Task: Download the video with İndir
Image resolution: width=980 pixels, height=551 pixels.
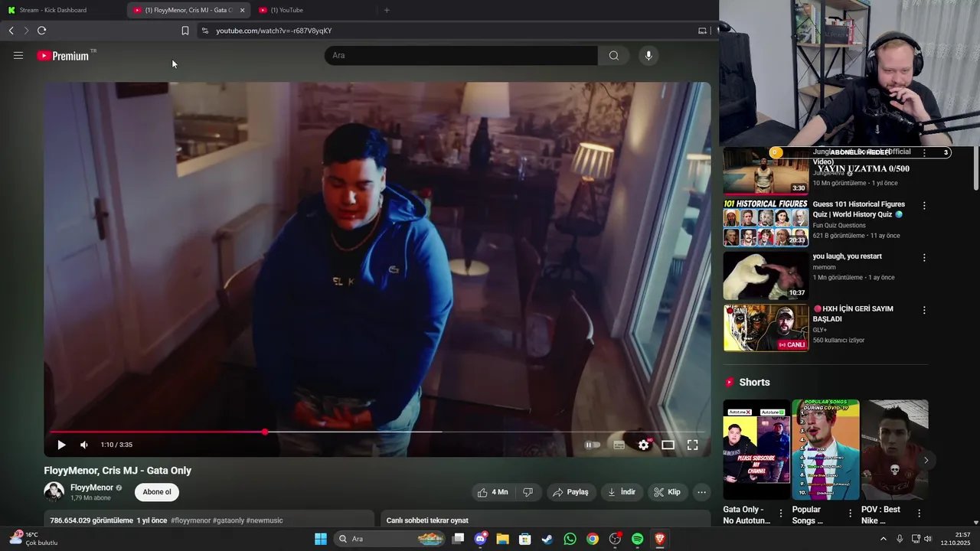Action: click(622, 492)
